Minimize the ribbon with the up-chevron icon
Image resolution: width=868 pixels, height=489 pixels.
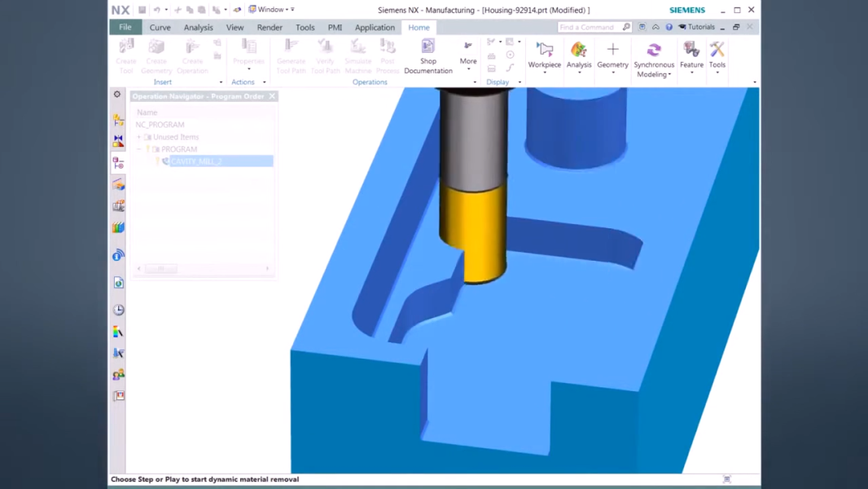(655, 27)
